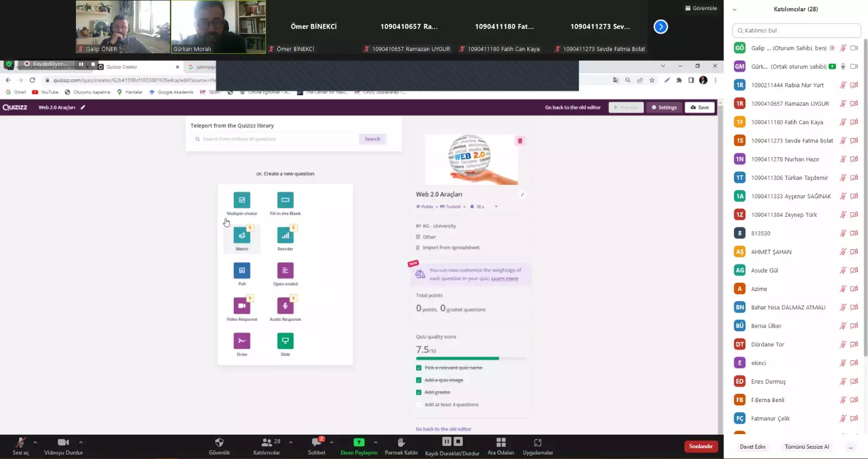Unmute microphone with Sesi aç
Screen dimensions: 868x459
click(x=21, y=447)
